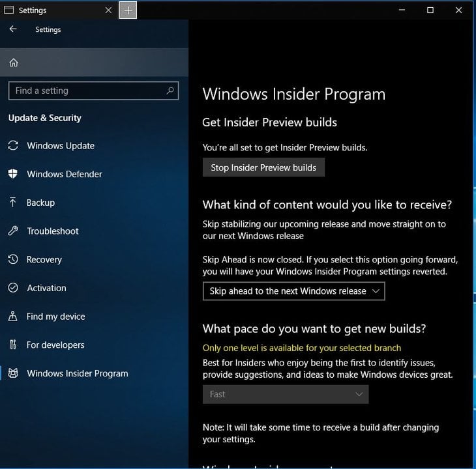Minimize the Settings window

click(x=402, y=10)
